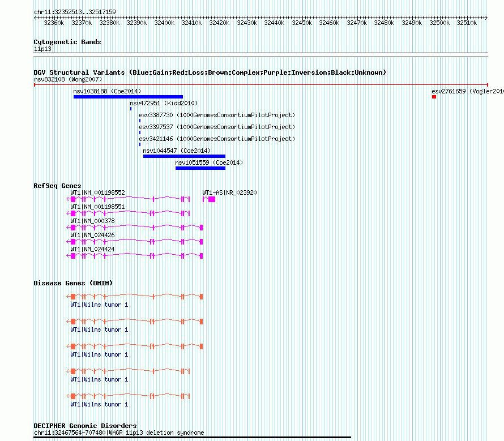504x441 pixels.
Task: Click the blue nsv1038188 gain bar
Action: [128, 97]
